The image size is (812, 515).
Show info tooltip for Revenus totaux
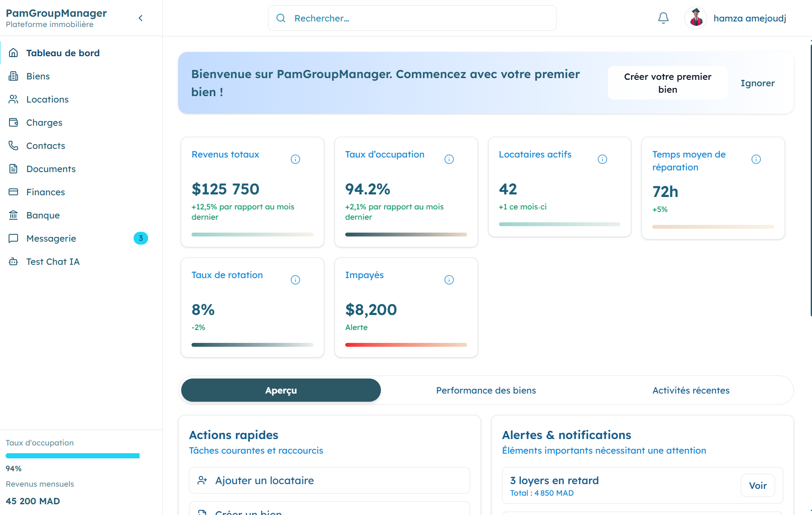295,159
